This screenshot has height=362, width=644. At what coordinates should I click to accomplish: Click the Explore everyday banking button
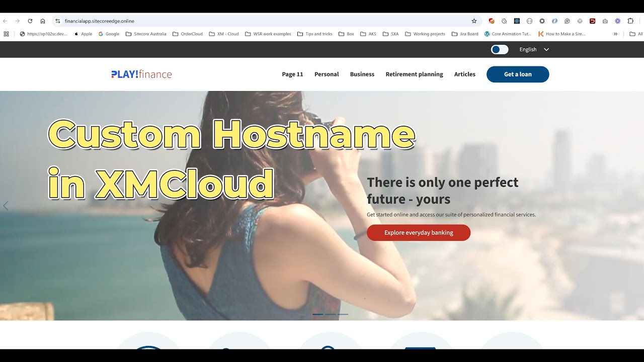coord(419,233)
